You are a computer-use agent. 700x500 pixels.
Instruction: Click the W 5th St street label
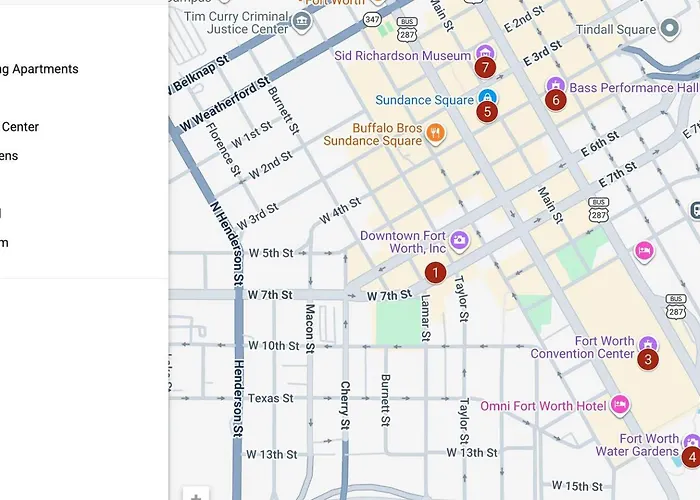coord(271,253)
